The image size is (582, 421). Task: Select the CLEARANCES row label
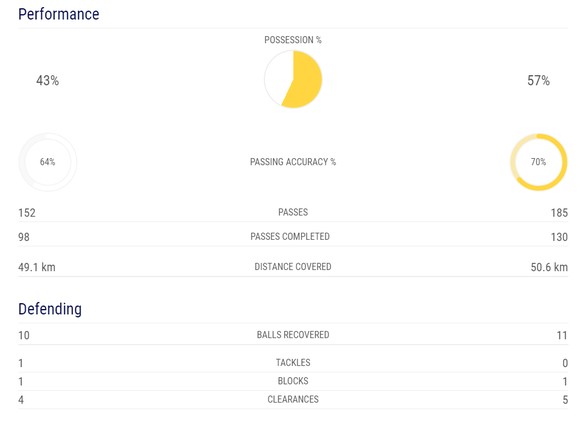click(293, 399)
